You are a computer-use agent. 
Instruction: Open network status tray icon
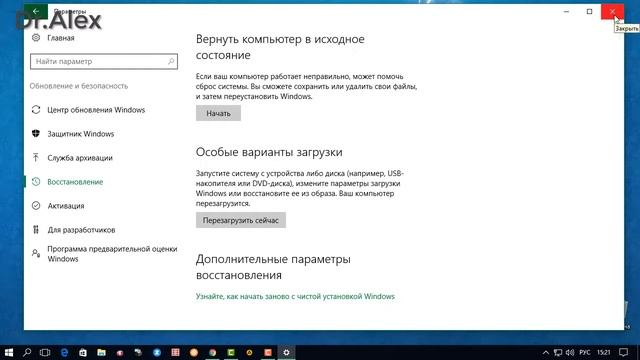[x=558, y=352]
